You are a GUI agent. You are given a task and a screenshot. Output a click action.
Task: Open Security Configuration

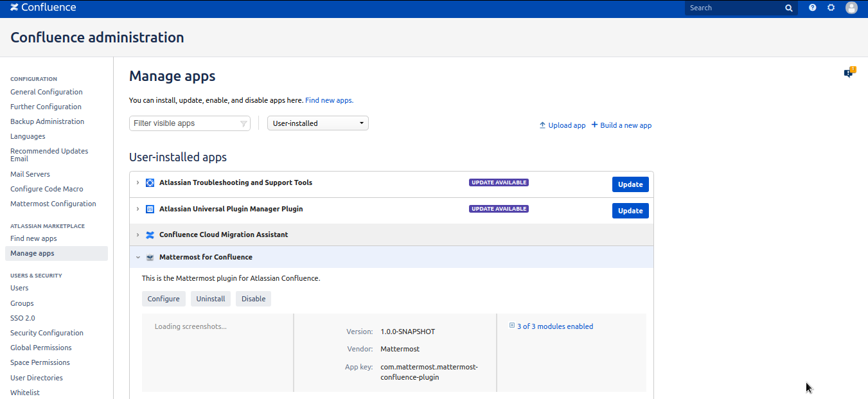47,333
